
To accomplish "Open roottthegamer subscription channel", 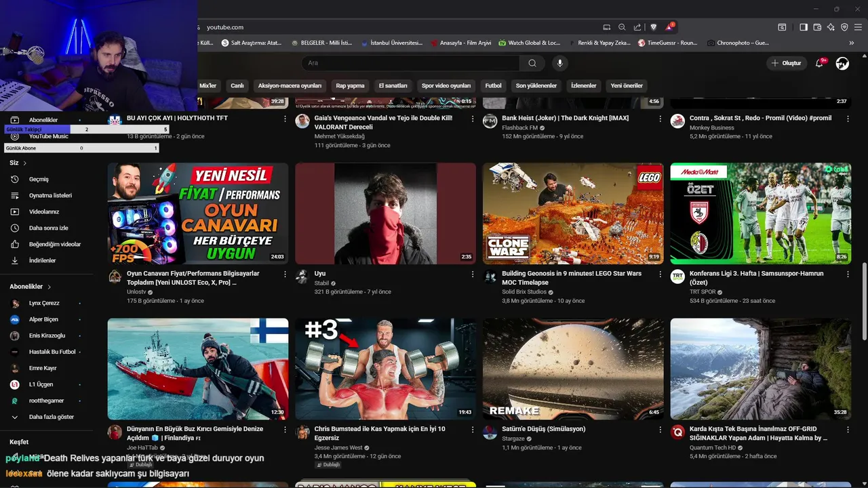I will (x=46, y=401).
